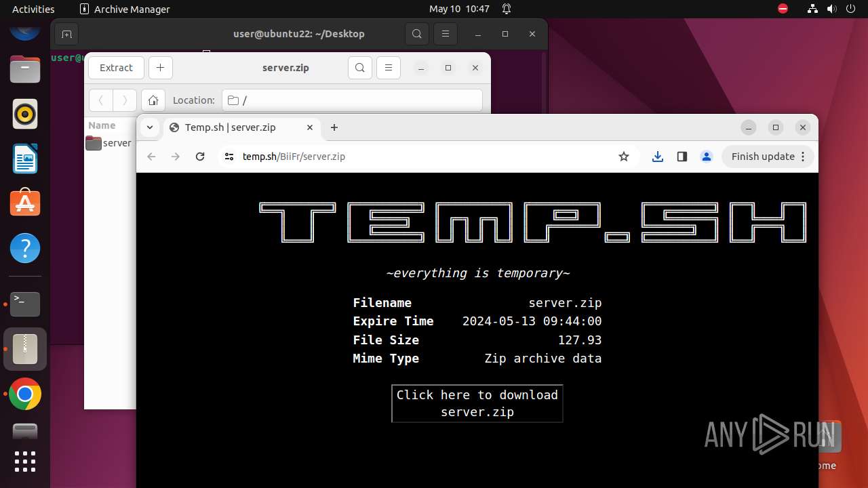The width and height of the screenshot is (868, 488).
Task: Close the Temp.sh server.zip tab
Action: [x=310, y=127]
